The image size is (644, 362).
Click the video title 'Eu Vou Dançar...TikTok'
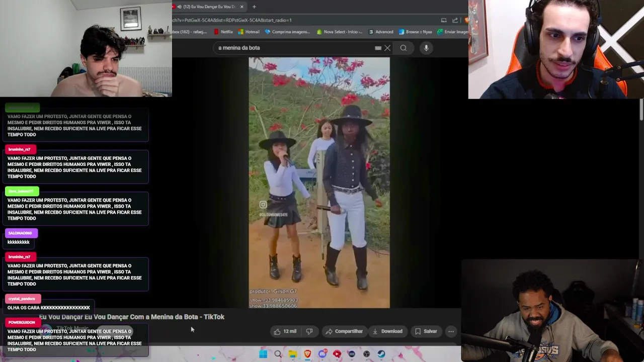(132, 317)
